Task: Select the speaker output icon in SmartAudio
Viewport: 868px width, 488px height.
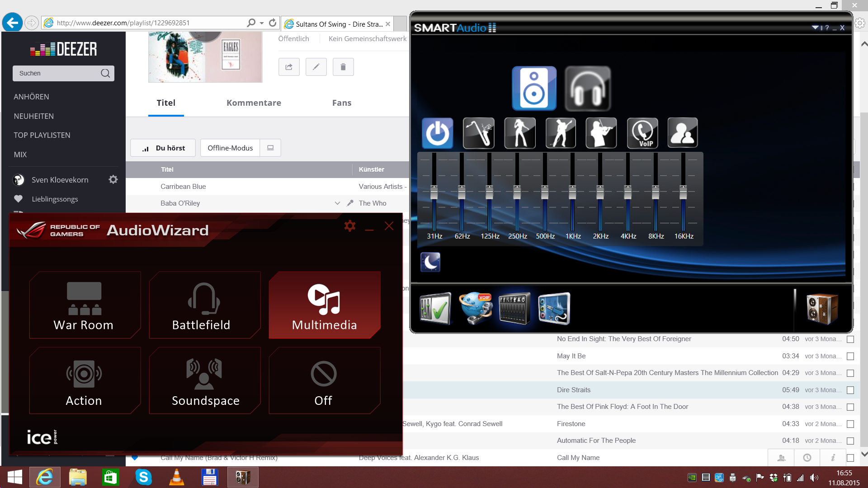Action: (x=534, y=89)
